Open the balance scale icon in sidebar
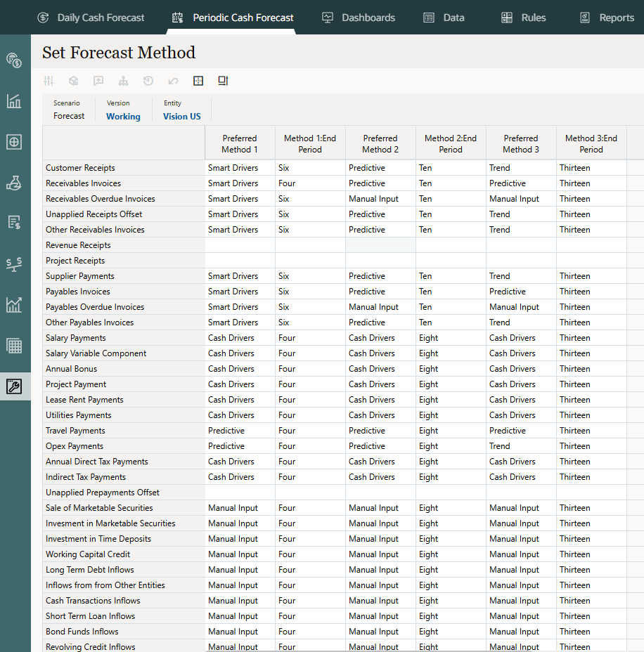This screenshot has width=644, height=652. tap(14, 263)
